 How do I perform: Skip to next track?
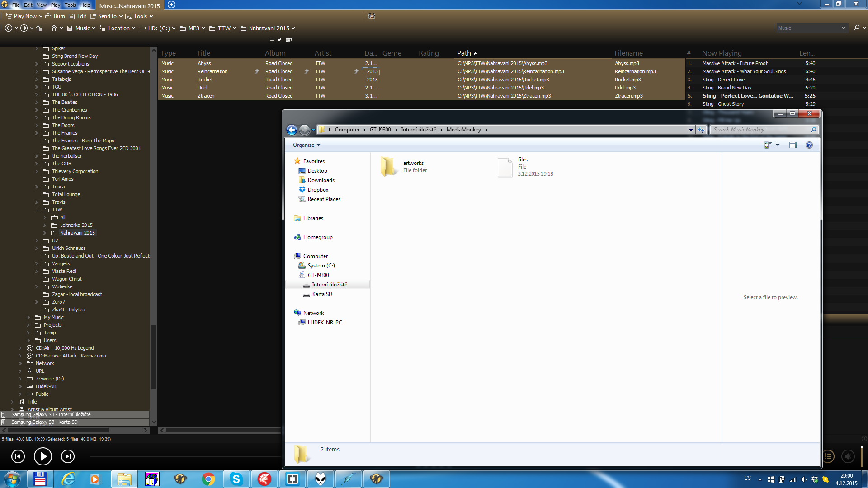68,456
